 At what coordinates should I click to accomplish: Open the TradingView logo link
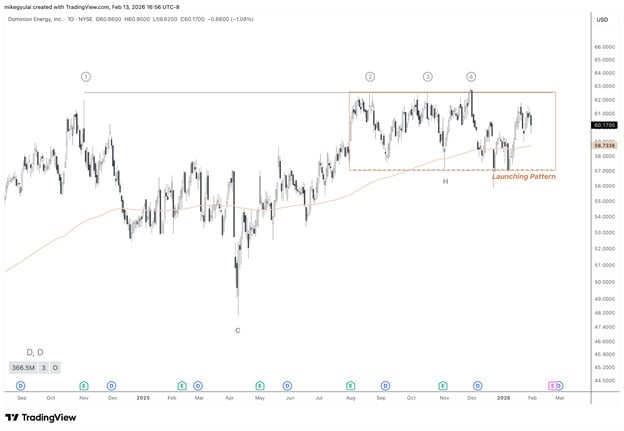tap(40, 417)
